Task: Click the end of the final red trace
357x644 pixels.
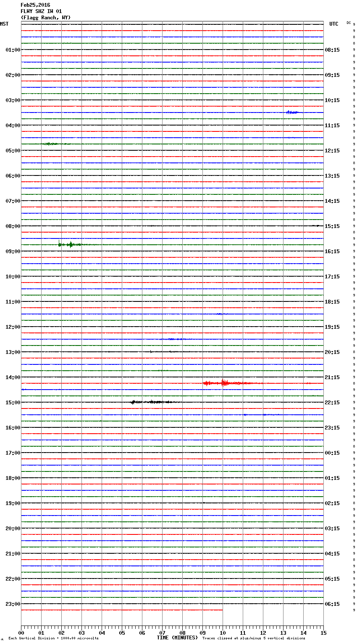Action: coord(222,610)
